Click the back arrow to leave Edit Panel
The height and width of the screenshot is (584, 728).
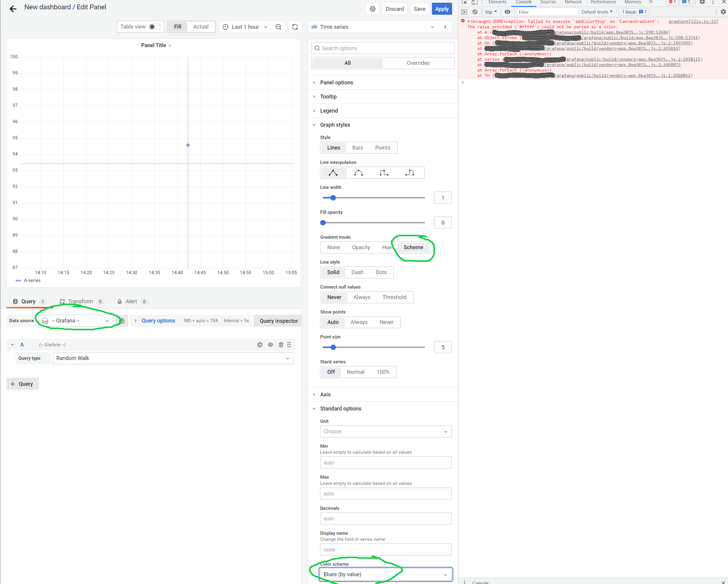(x=13, y=9)
